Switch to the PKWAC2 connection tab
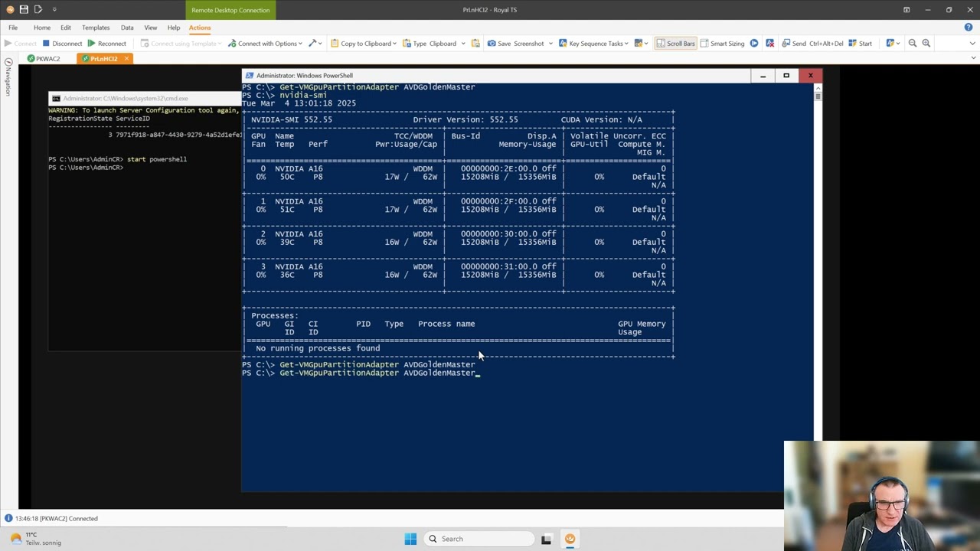This screenshot has width=980, height=551. (44, 59)
